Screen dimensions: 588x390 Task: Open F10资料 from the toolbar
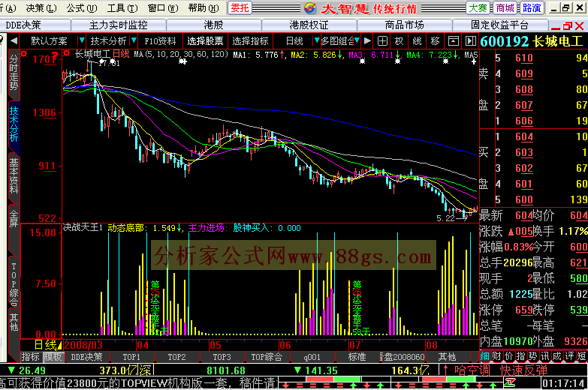click(160, 40)
